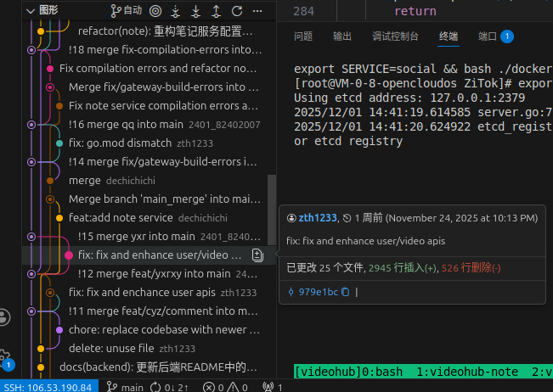Select commit chore: replace codebase with newer
Screen dimensions: 553x392
click(149, 330)
